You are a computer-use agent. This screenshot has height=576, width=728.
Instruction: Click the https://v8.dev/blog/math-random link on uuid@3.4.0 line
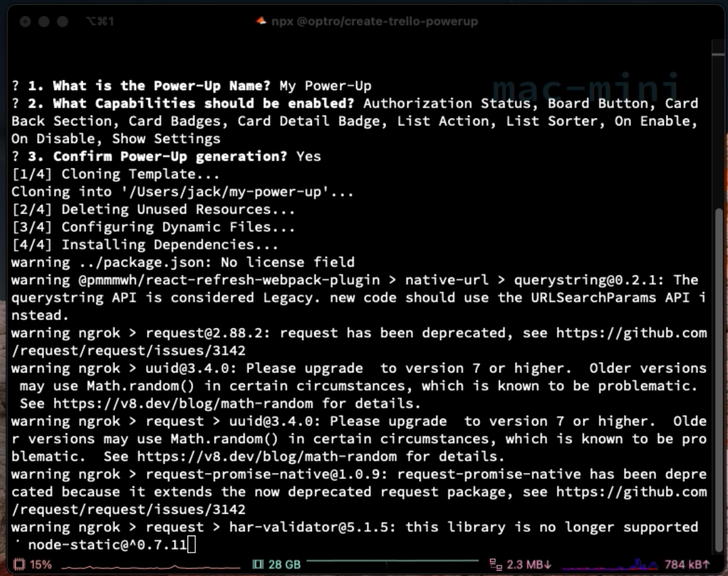(183, 404)
